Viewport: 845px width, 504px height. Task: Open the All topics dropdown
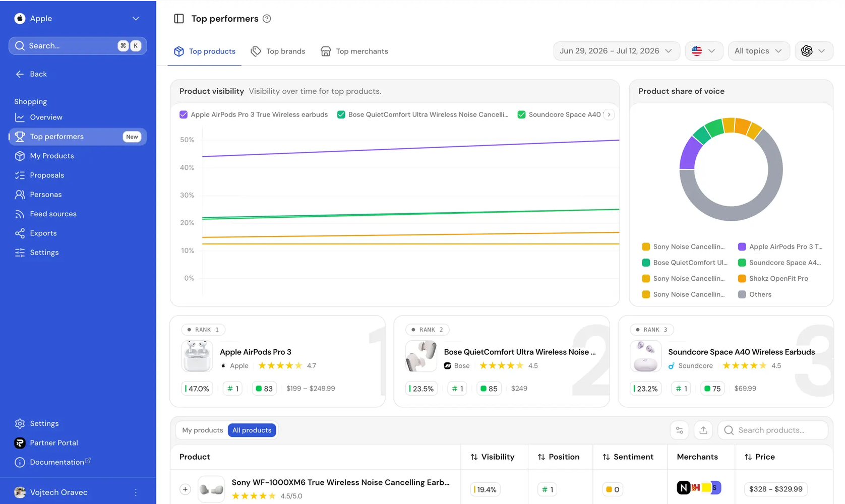tap(759, 51)
